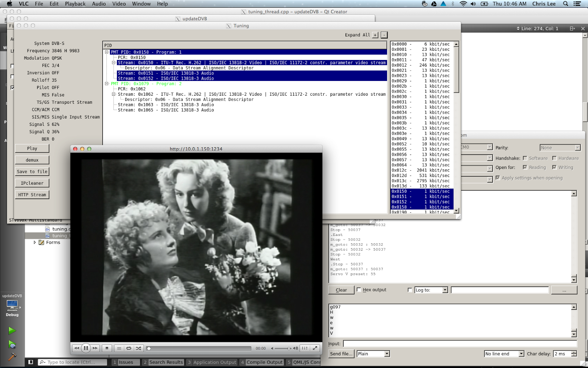Screen dimensions: 588x368
Task: Enable the Log to checkbox
Action: click(x=410, y=290)
